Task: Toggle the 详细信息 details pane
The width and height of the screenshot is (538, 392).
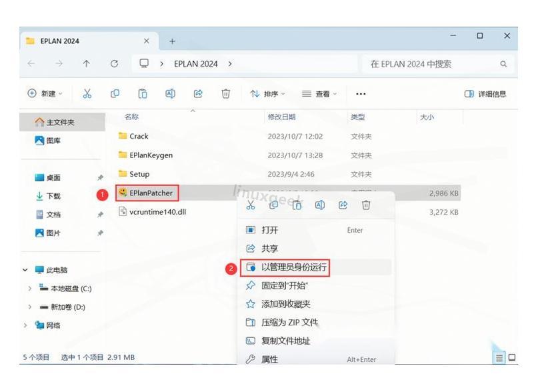Action: pyautogui.click(x=485, y=94)
